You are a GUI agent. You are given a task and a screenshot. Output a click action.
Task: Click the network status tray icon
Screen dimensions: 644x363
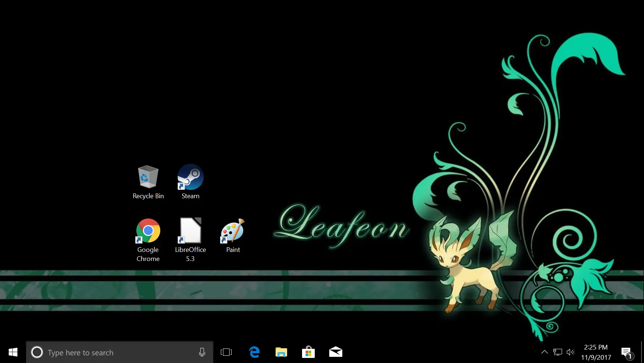558,352
